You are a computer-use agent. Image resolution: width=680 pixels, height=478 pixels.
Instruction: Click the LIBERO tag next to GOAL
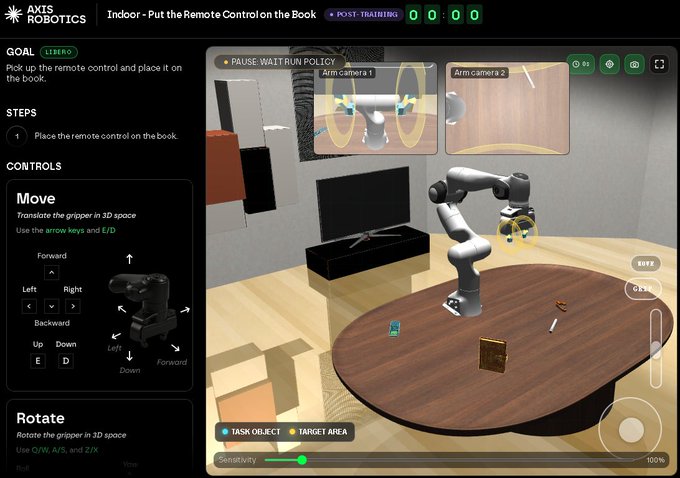(59, 52)
